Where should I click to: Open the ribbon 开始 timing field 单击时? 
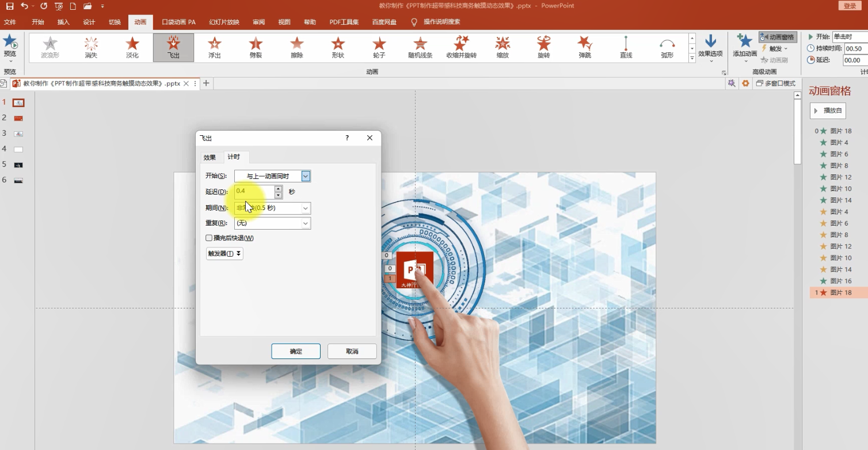tap(851, 37)
